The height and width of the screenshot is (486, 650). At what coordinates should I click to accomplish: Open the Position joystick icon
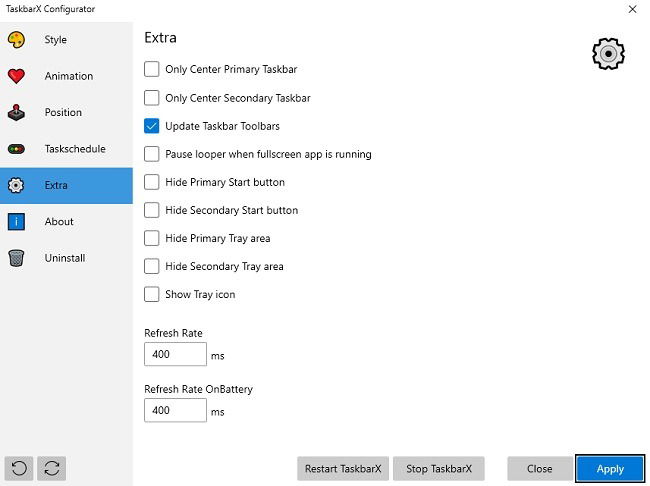pyautogui.click(x=16, y=112)
